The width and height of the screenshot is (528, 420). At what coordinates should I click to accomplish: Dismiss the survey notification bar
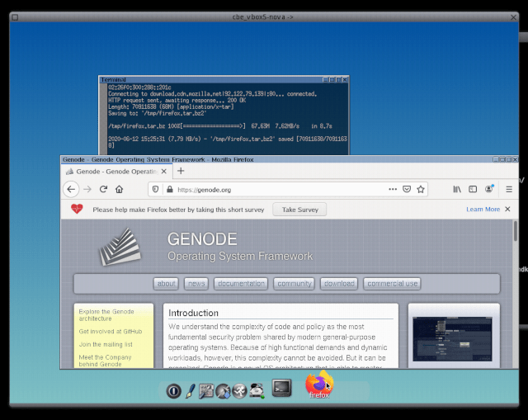[507, 209]
